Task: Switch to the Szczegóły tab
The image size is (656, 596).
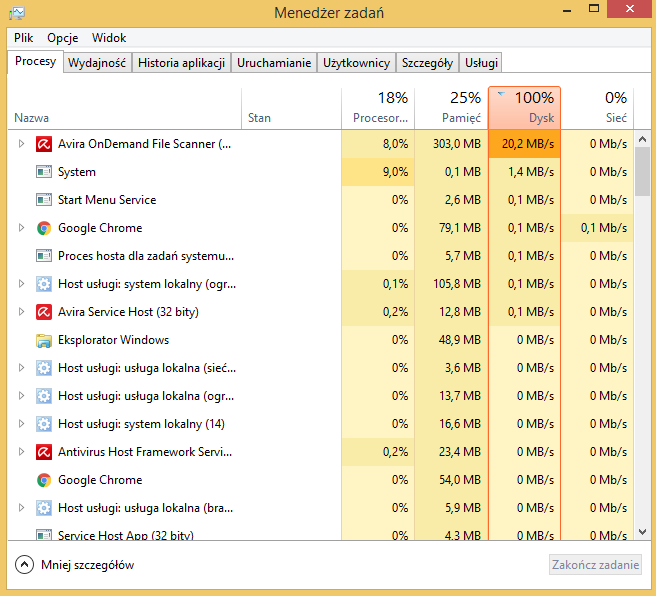Action: tap(428, 63)
